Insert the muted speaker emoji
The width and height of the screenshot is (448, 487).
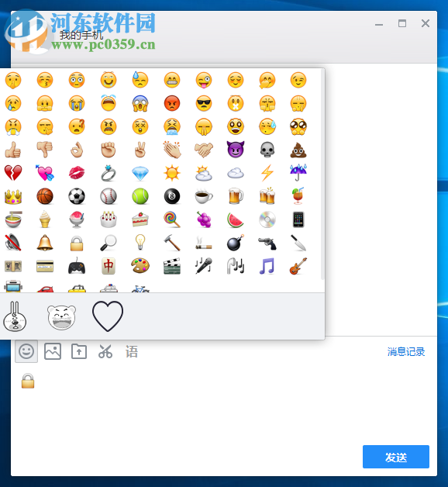point(13,243)
